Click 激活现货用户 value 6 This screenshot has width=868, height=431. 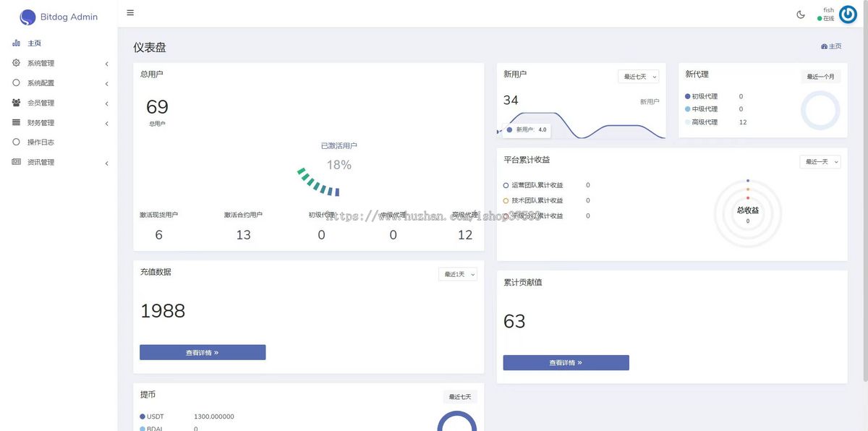tap(159, 235)
